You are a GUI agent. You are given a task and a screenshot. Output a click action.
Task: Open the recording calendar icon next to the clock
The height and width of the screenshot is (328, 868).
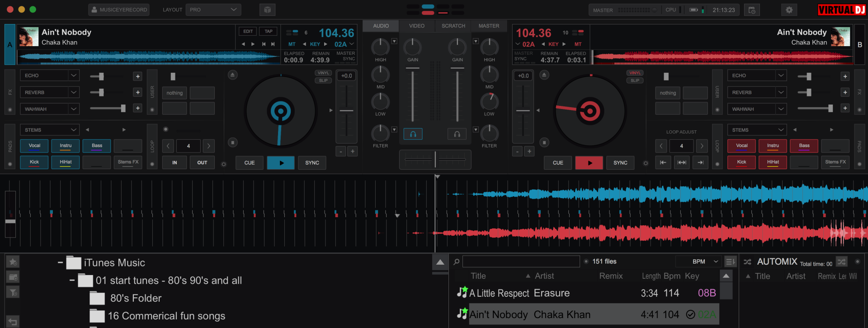click(x=752, y=10)
